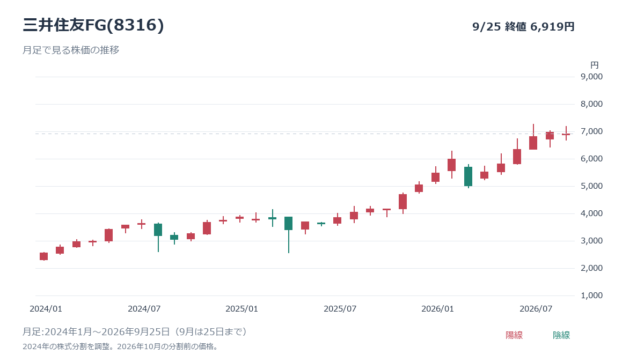Click the 陰線 legend label
The width and height of the screenshot is (644, 362).
[x=561, y=335]
